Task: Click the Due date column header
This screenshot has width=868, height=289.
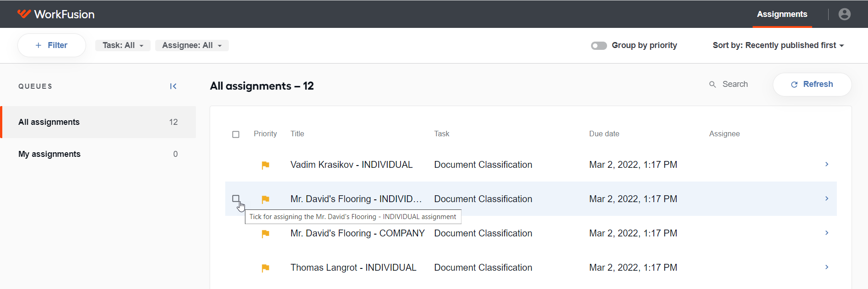Action: (x=604, y=134)
